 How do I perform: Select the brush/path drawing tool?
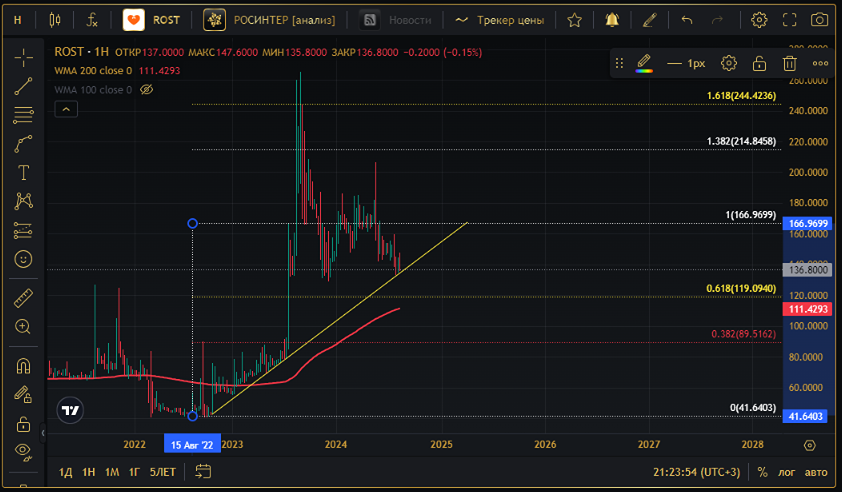(23, 144)
